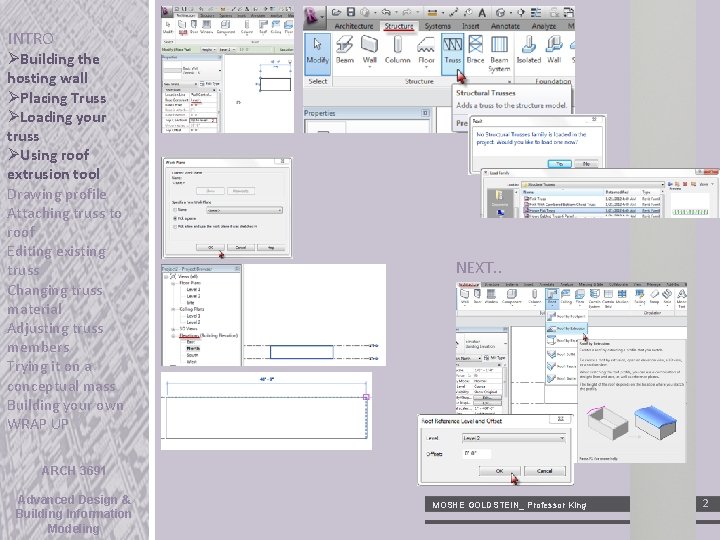The image size is (720, 540).
Task: Switch to the Structure ribbon tab
Action: pos(399,26)
